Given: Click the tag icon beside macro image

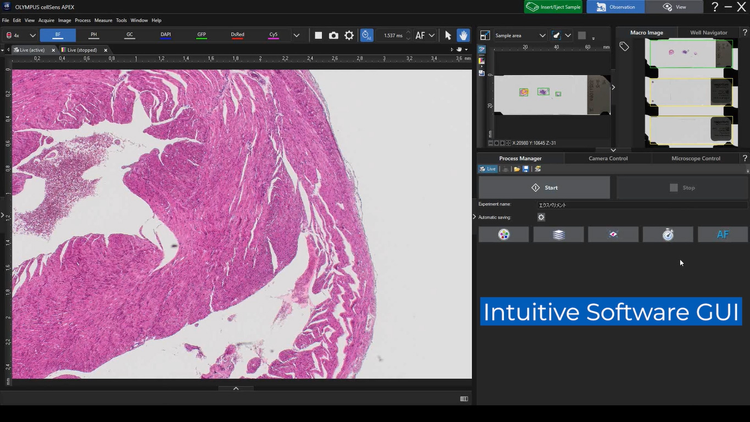Looking at the screenshot, I should [624, 47].
